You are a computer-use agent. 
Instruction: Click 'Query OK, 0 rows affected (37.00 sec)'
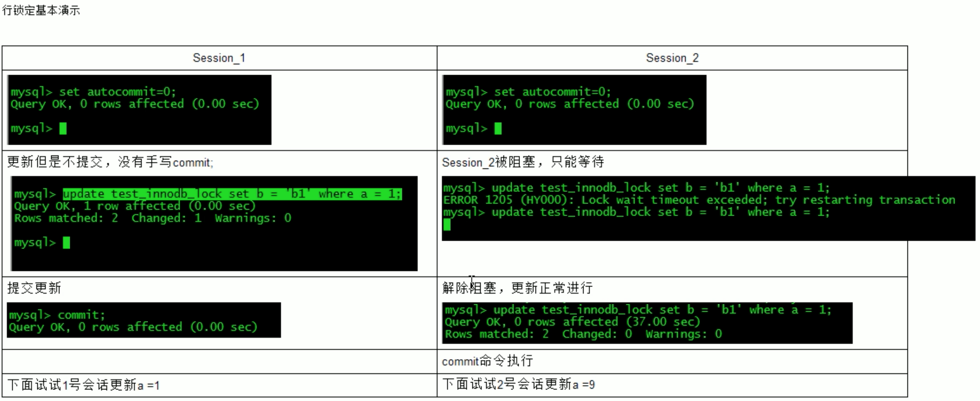pos(573,322)
